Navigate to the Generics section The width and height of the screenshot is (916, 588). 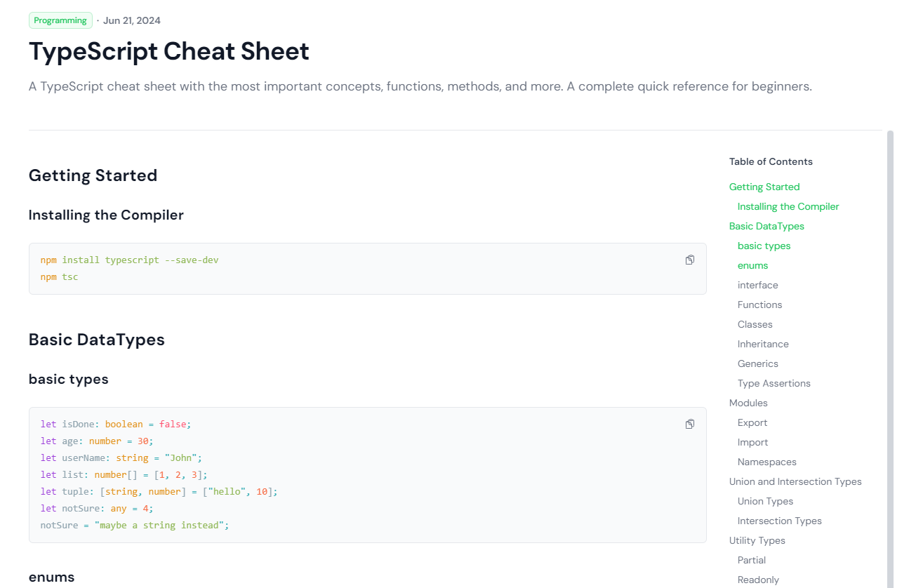tap(758, 363)
